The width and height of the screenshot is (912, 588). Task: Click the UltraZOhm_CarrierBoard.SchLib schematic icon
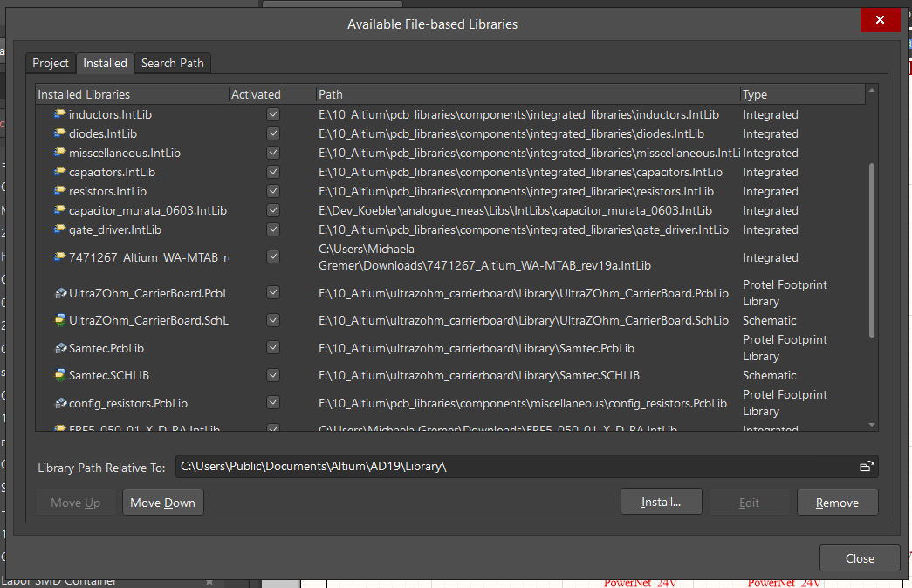point(60,320)
